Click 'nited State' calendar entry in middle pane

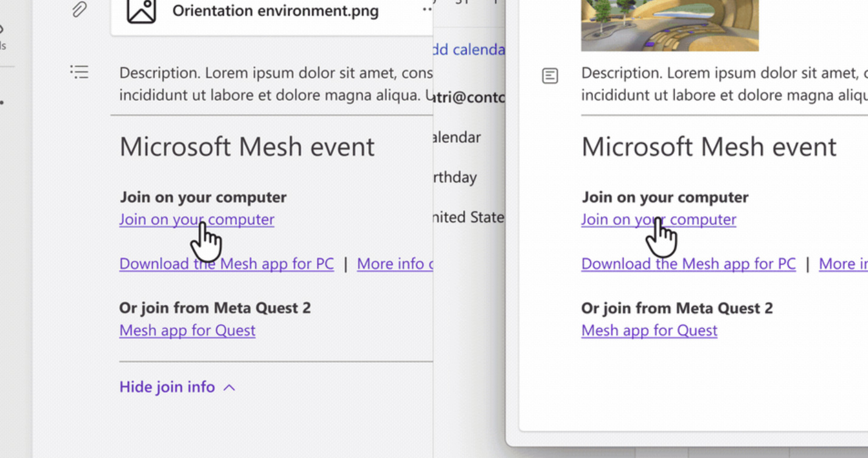click(468, 217)
